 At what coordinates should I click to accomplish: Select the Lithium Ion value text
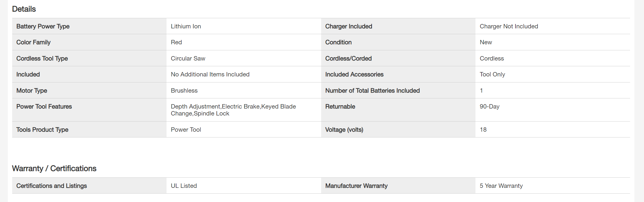tap(186, 26)
